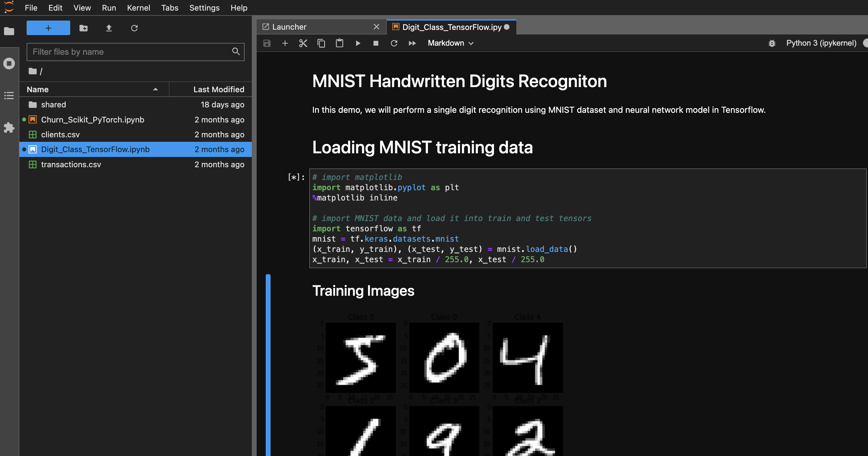Sort files by Last Modified column

[218, 89]
